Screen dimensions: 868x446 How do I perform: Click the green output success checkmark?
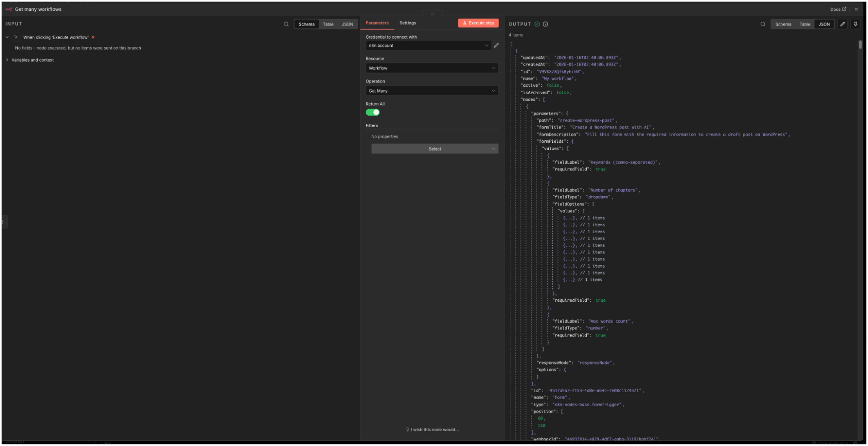coord(537,24)
